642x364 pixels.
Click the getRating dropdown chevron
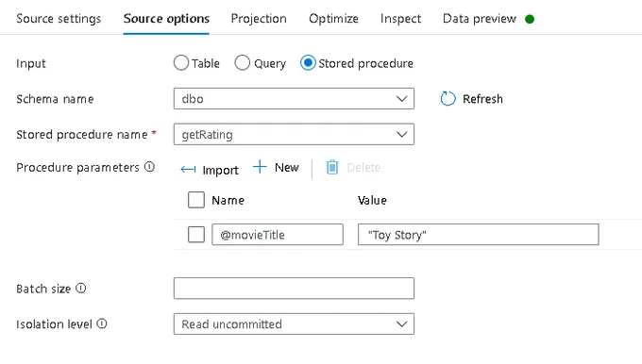point(401,134)
